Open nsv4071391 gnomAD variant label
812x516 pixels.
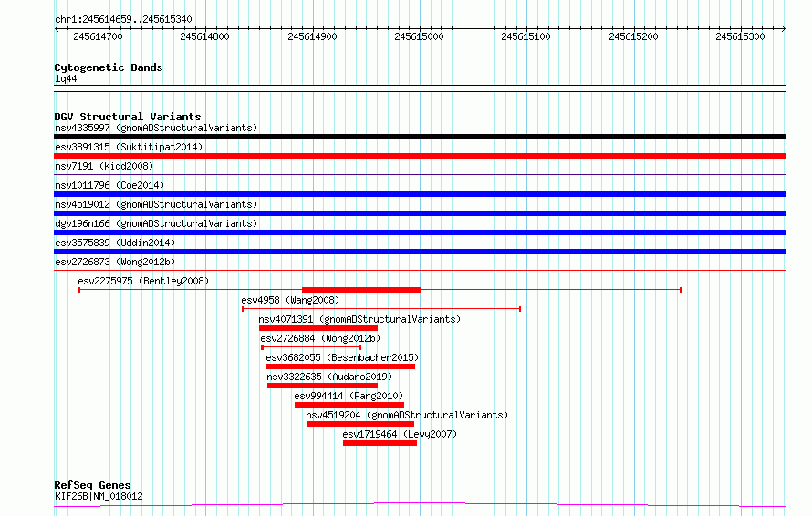pos(359,319)
